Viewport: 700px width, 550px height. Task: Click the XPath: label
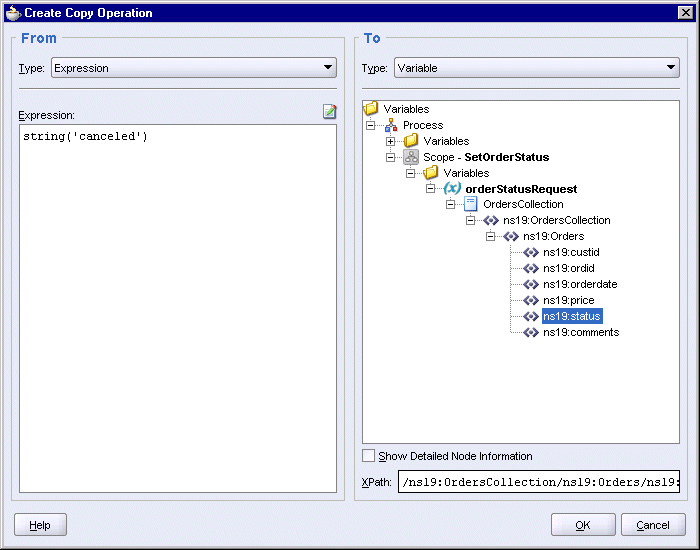point(376,482)
